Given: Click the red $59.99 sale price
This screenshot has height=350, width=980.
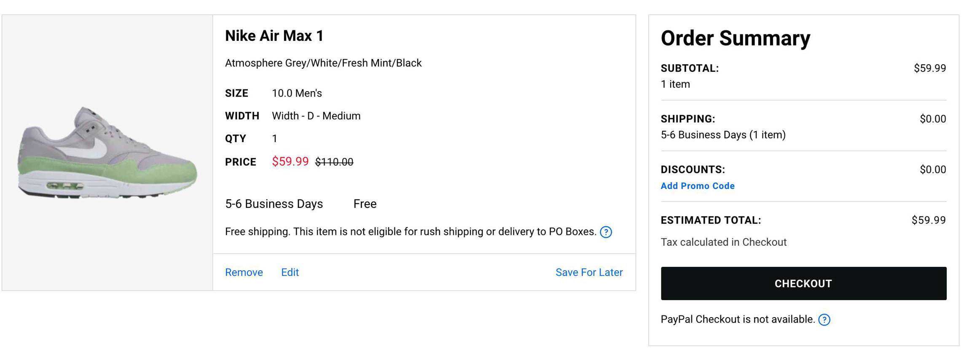Looking at the screenshot, I should 290,162.
